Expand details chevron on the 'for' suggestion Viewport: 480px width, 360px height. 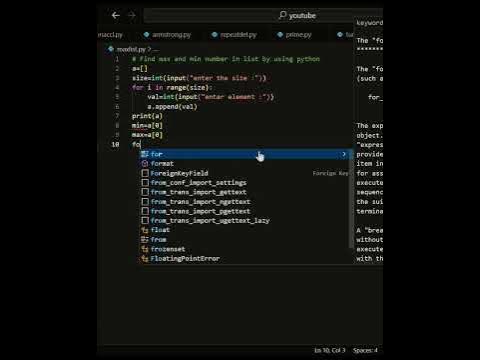pos(344,154)
